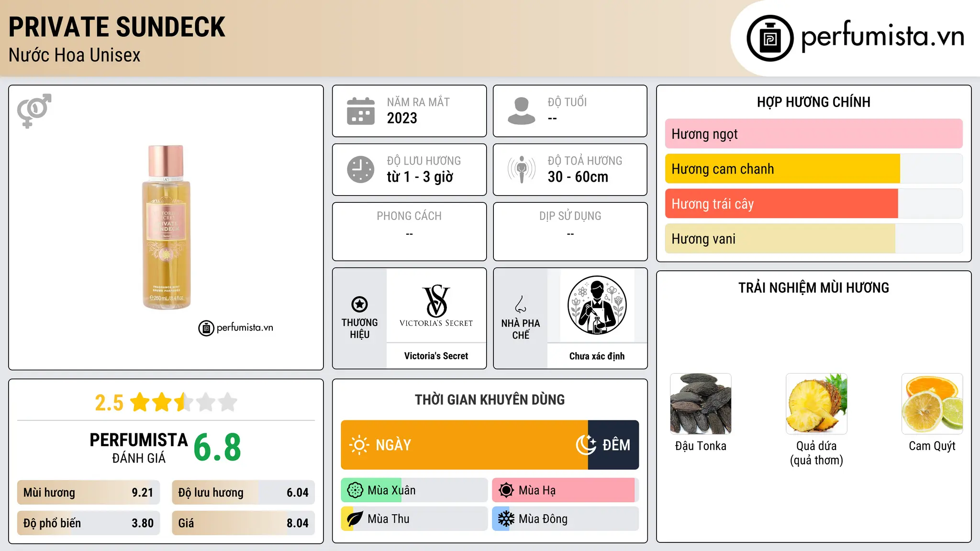Image resolution: width=980 pixels, height=551 pixels.
Task: Click the THƯƠNG HIỆU label
Action: click(x=359, y=329)
